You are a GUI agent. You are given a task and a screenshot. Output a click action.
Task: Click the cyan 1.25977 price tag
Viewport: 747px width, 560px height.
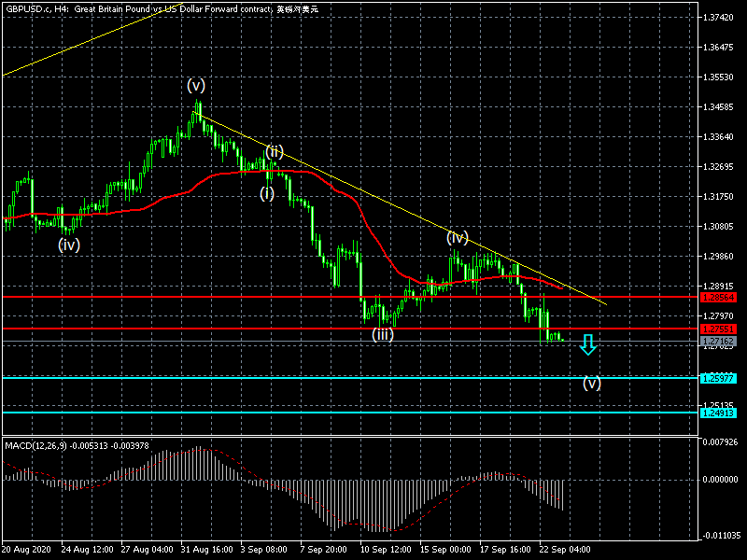(718, 377)
